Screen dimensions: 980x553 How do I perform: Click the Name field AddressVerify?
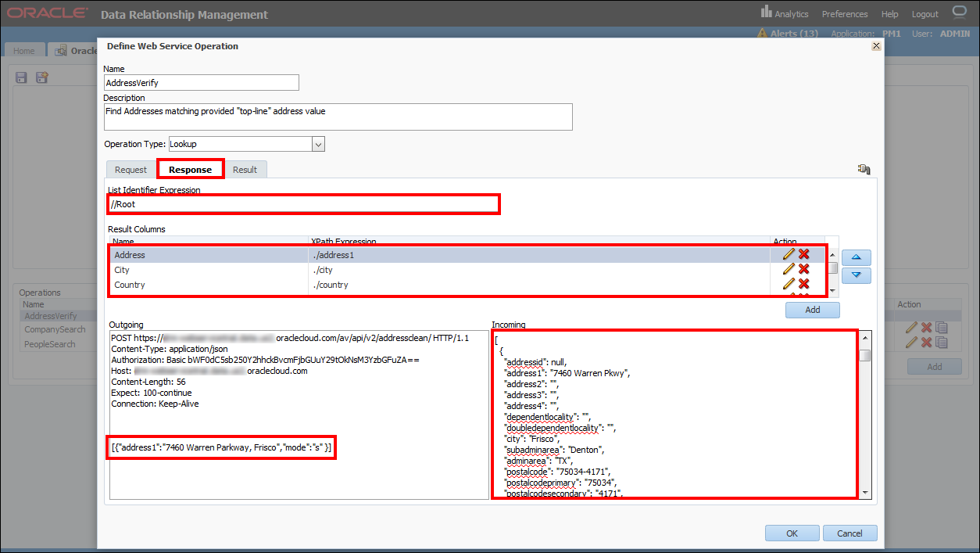(201, 82)
